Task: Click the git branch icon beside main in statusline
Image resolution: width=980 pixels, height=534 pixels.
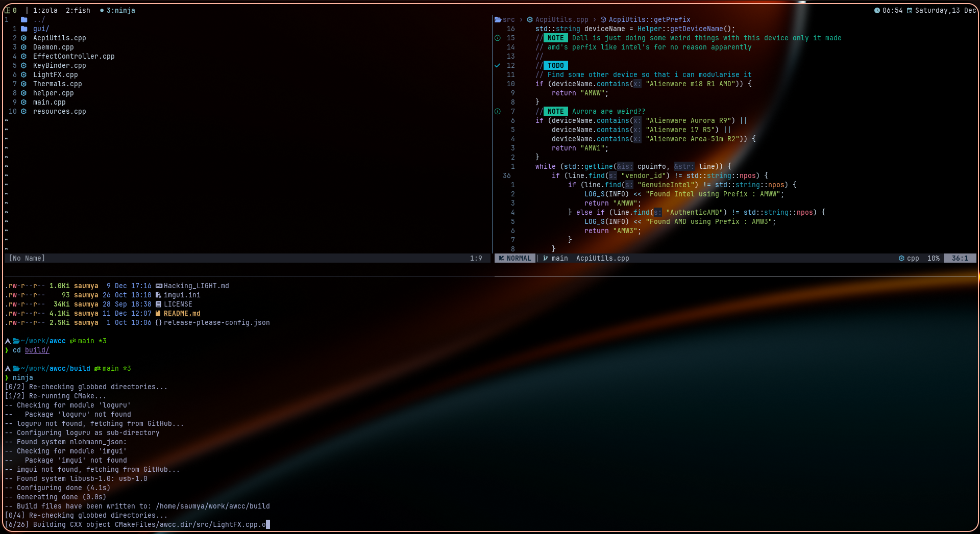Action: tap(546, 258)
